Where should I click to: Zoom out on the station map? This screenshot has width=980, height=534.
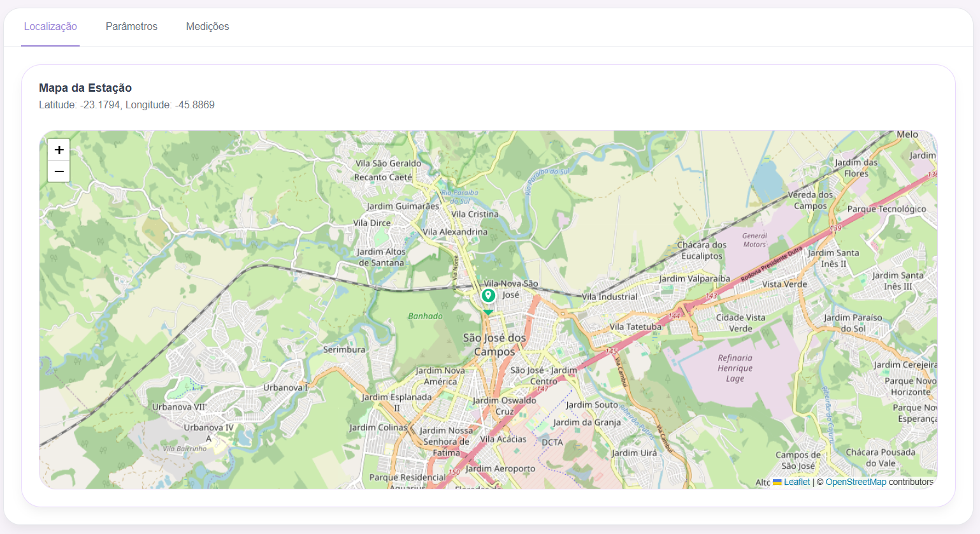point(59,171)
